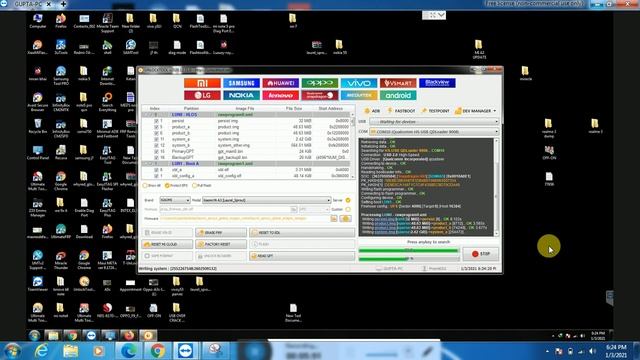
Task: Toggle checkbox for product_a partition row
Action: click(156, 127)
